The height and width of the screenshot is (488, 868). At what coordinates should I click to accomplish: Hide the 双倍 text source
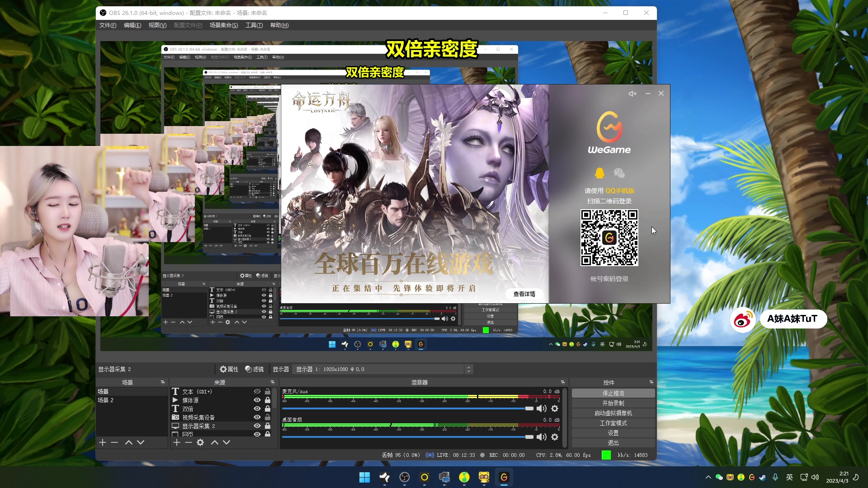pos(257,408)
